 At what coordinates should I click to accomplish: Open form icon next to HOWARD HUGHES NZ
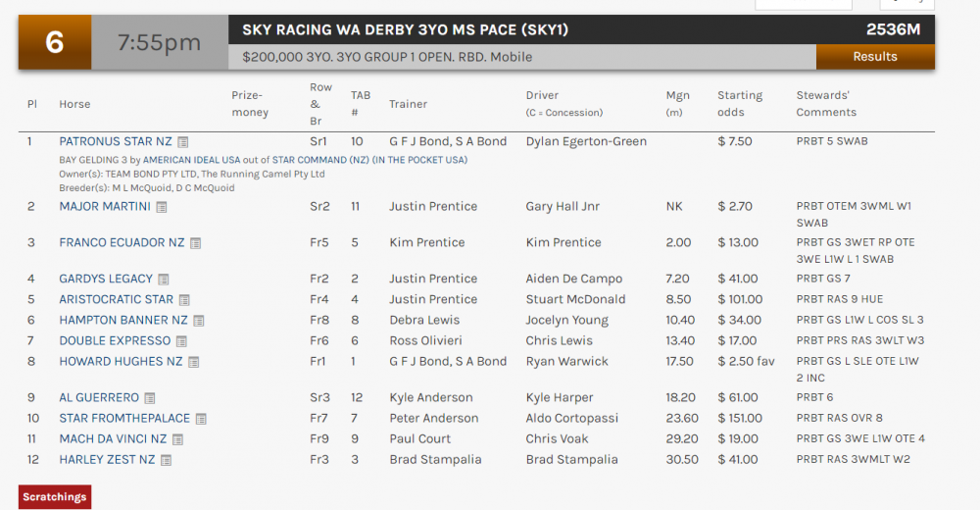[x=193, y=362]
